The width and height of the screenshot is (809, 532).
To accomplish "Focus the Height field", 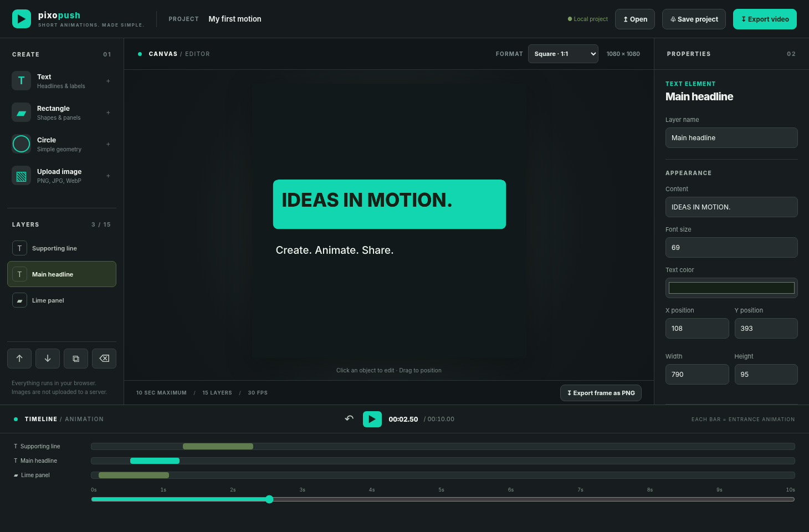I will click(x=766, y=375).
